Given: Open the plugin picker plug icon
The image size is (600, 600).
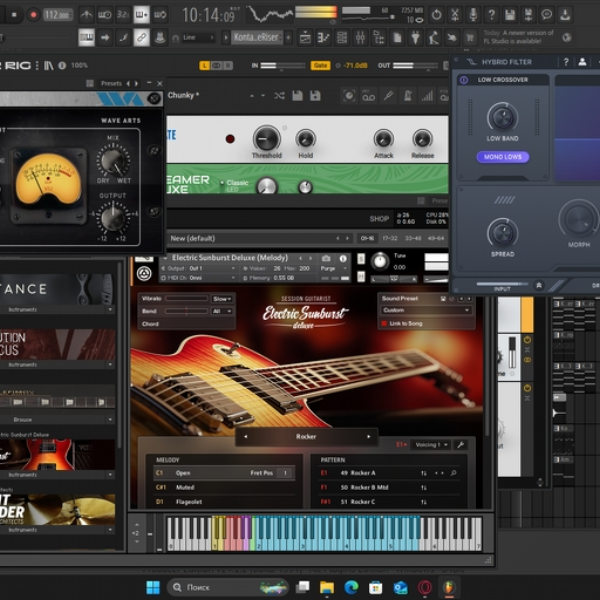Looking at the screenshot, I should 415,38.
